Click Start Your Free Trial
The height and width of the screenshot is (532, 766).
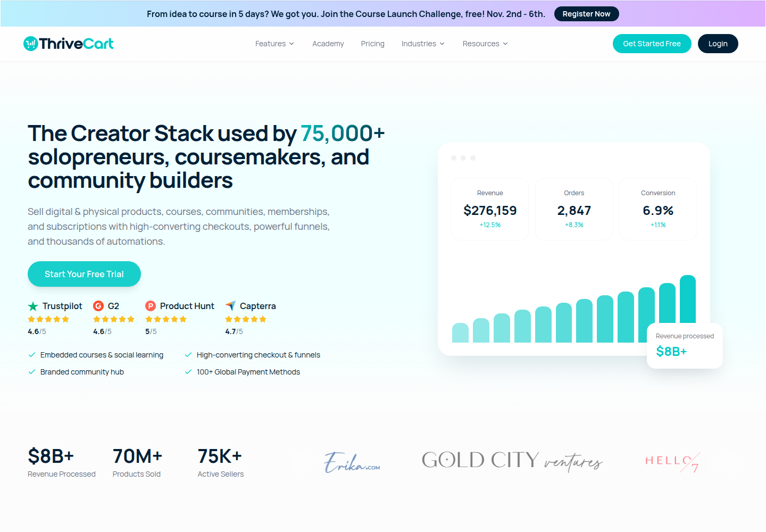click(x=84, y=274)
